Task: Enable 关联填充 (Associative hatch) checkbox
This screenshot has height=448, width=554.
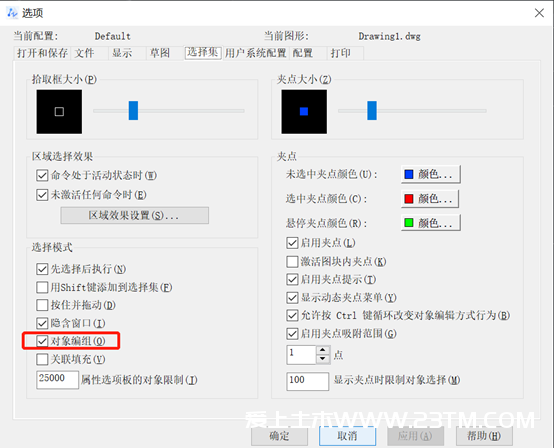Action: [42, 359]
